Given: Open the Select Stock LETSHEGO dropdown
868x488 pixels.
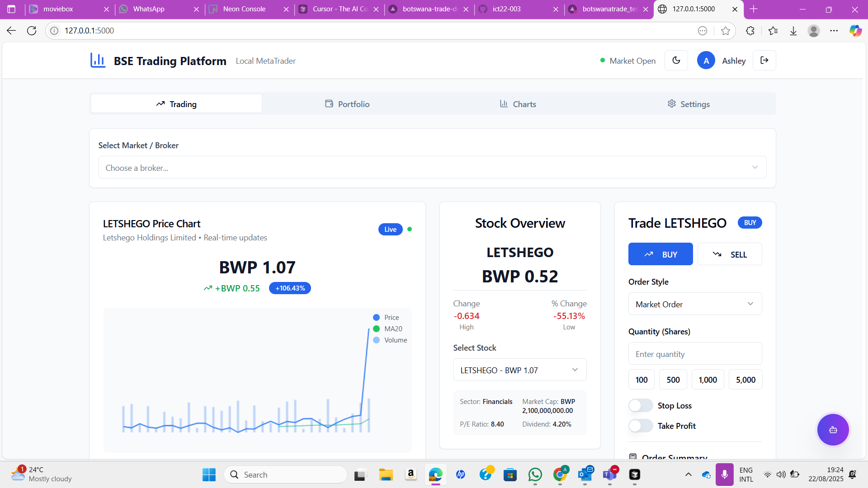Looking at the screenshot, I should (519, 370).
